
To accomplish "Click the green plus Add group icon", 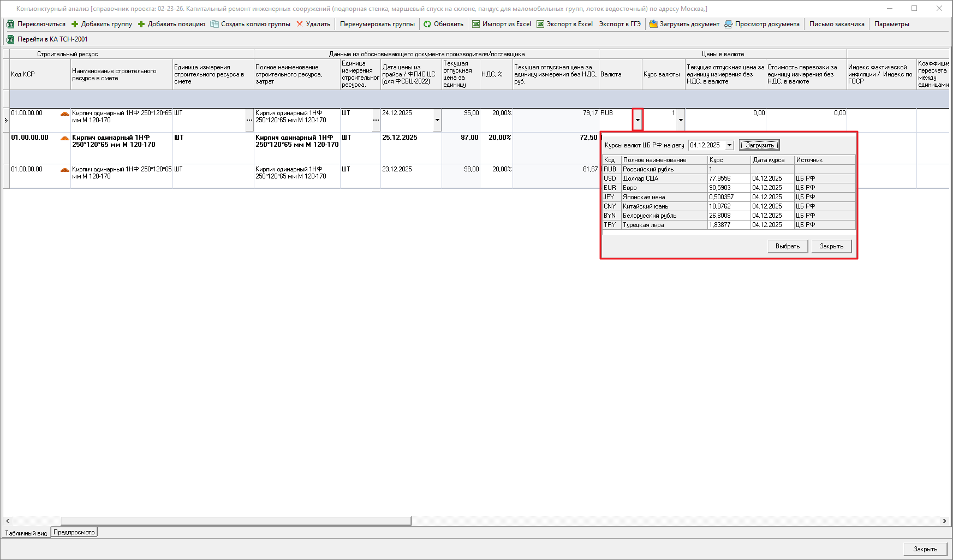I will click(x=75, y=24).
